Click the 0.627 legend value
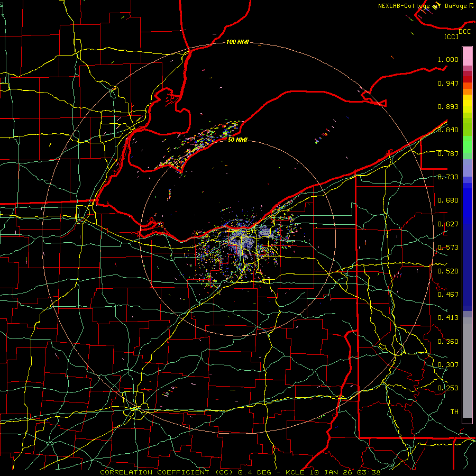 click(448, 224)
